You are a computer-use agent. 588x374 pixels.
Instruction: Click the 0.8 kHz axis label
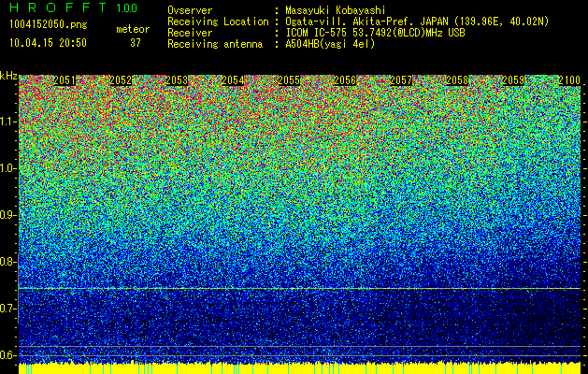(x=7, y=262)
